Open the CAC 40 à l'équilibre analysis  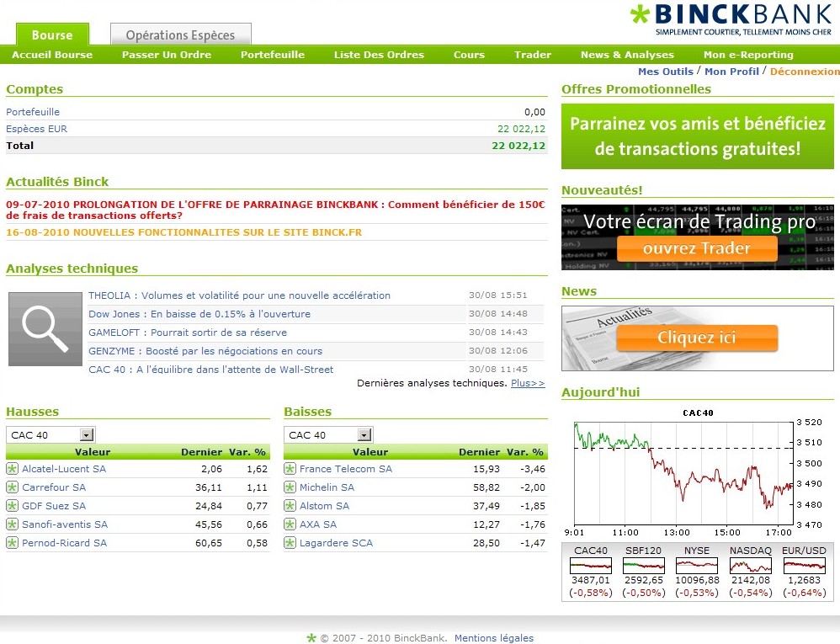210,370
